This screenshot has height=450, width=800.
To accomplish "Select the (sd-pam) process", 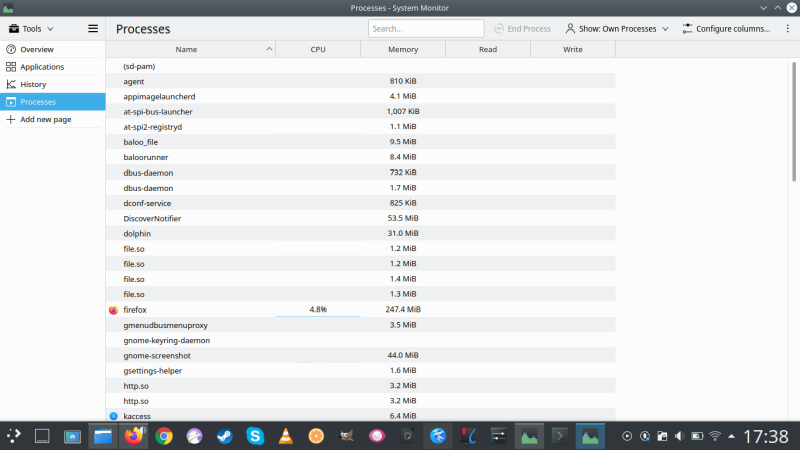I will click(x=361, y=66).
